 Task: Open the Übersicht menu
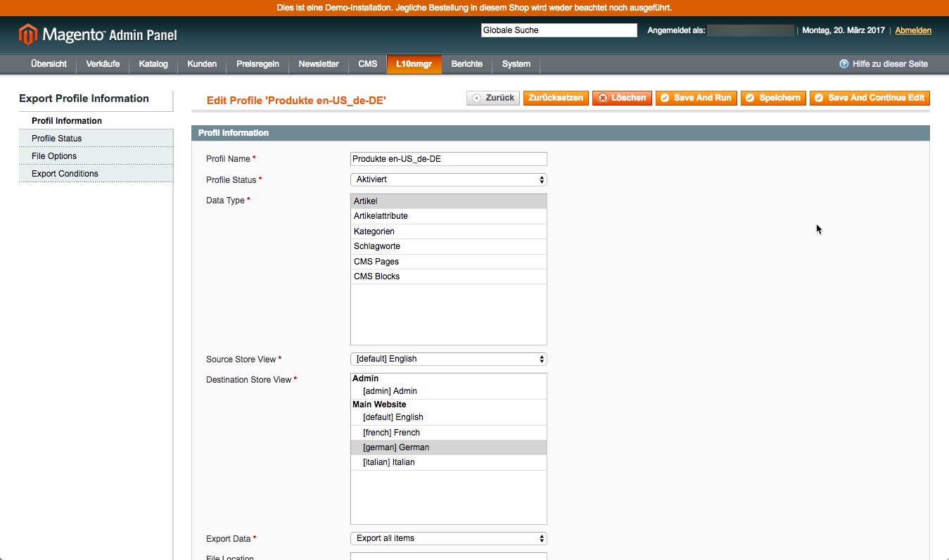[x=49, y=64]
